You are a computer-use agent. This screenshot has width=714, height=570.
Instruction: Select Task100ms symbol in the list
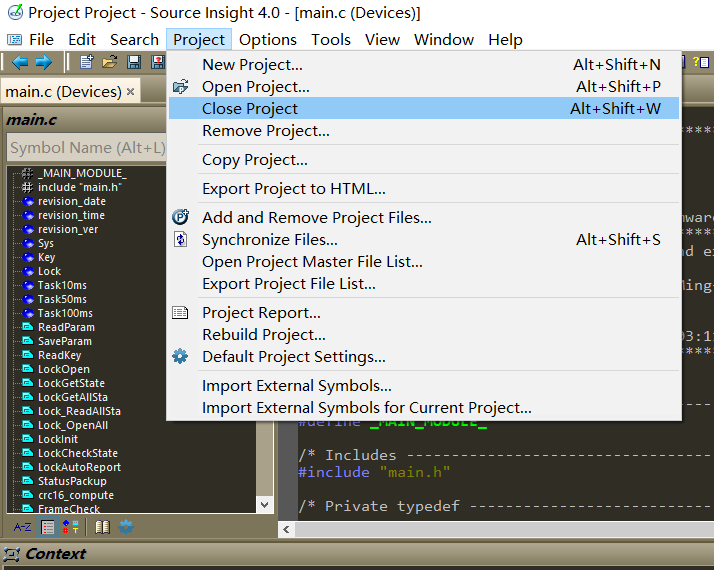point(65,313)
